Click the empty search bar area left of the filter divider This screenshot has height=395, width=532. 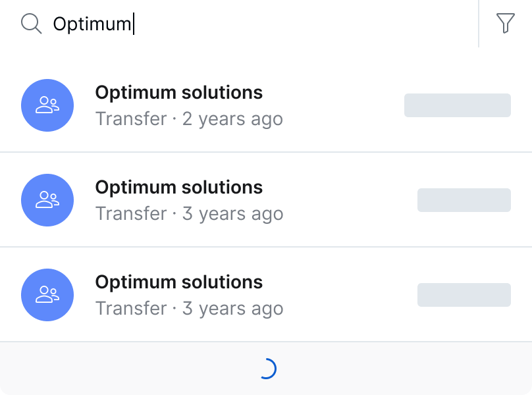[x=306, y=24]
